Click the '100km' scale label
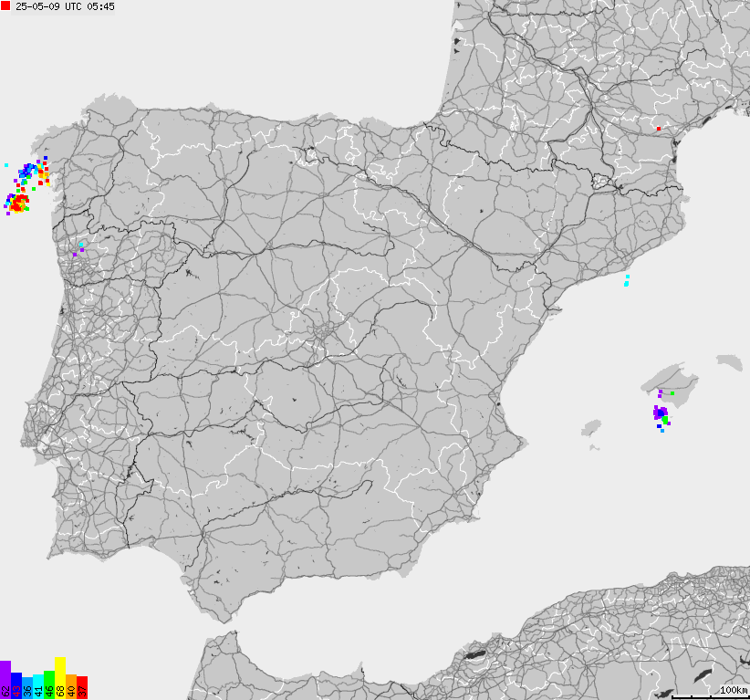The width and height of the screenshot is (750, 700). pyautogui.click(x=734, y=690)
